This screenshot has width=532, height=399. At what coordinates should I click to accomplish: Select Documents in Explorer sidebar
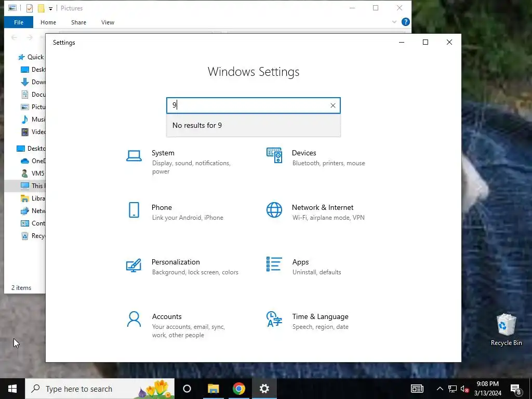coord(33,95)
